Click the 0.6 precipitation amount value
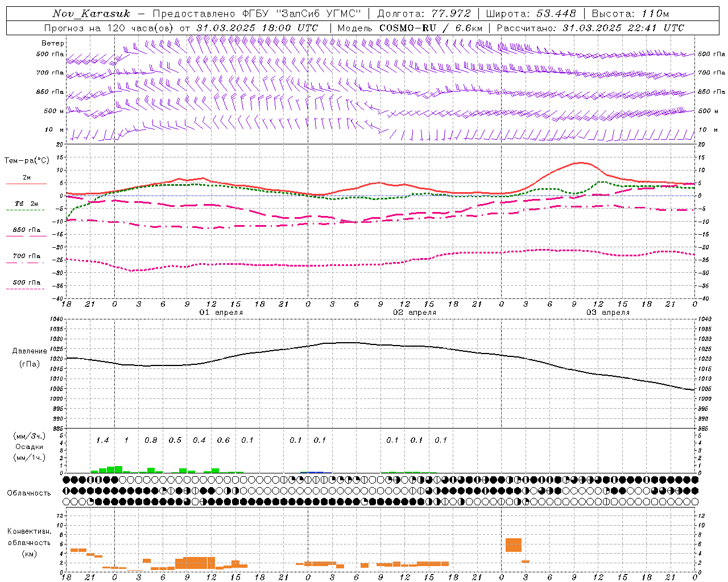Screen dimensions: 728x582 point(224,440)
